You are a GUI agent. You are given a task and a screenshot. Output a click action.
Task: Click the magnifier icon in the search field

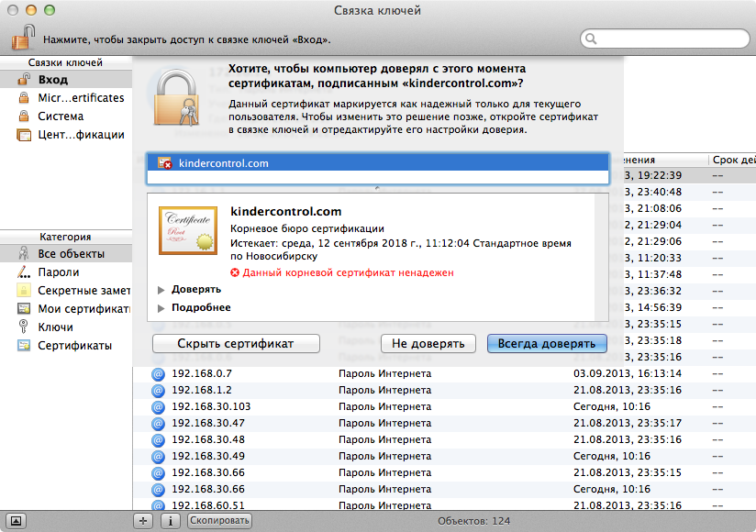point(591,39)
